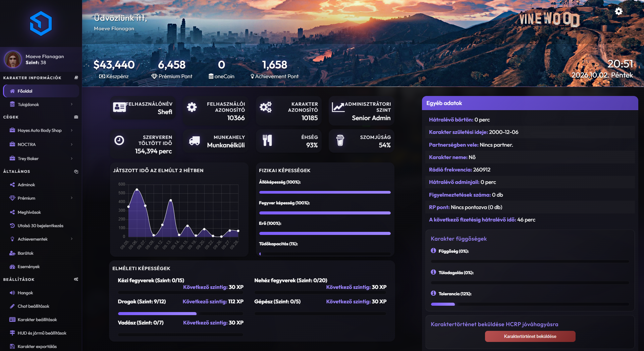Click the Felhasználónév ID card icon

tap(119, 107)
